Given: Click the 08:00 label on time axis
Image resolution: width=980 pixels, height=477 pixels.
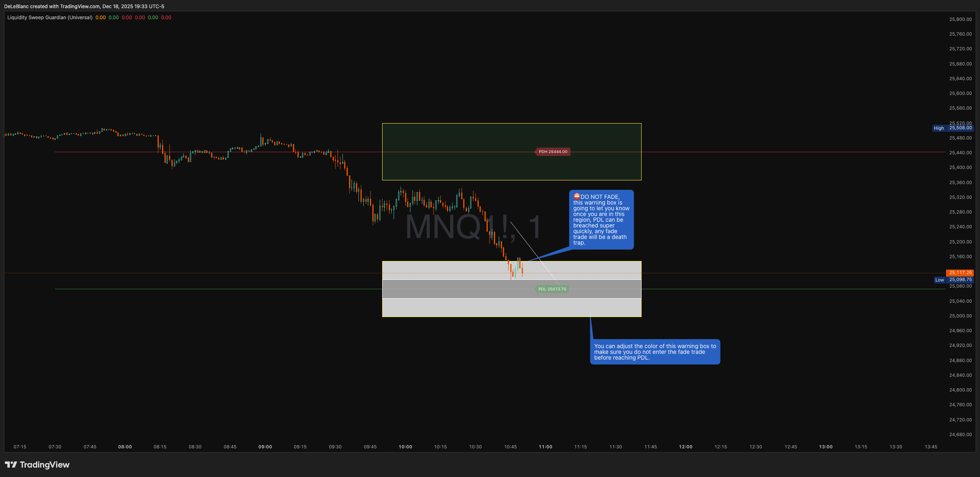Looking at the screenshot, I should [x=125, y=447].
